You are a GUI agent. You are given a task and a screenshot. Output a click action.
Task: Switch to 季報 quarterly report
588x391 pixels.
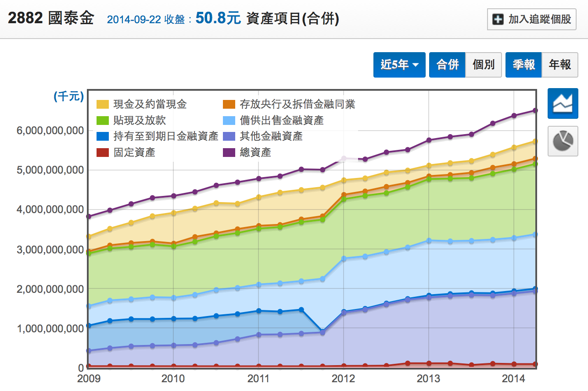click(x=523, y=65)
